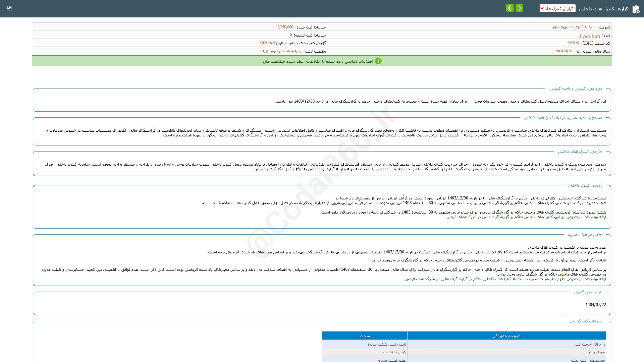Select the مهدي پندار signer row
644x362 pixels.
coord(596,352)
